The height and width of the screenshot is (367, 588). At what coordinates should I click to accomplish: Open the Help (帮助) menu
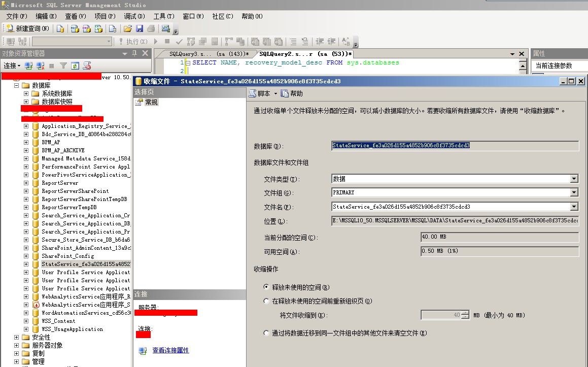[252, 16]
